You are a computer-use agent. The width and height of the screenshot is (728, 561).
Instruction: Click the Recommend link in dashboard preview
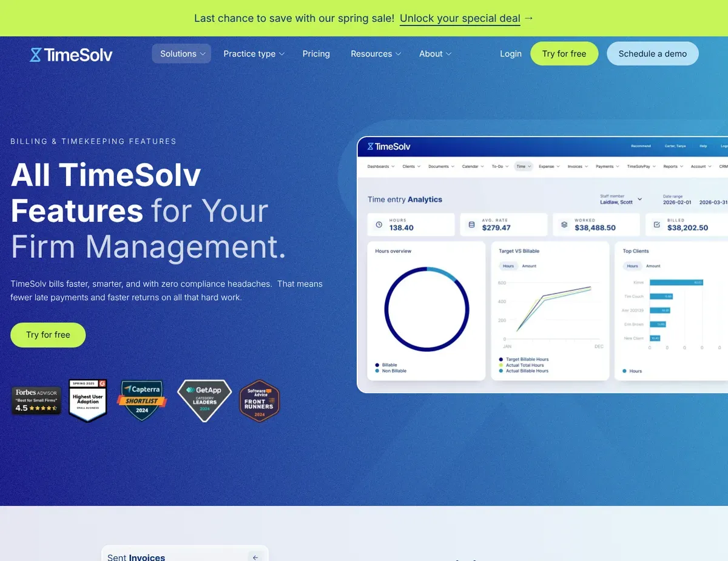click(641, 146)
